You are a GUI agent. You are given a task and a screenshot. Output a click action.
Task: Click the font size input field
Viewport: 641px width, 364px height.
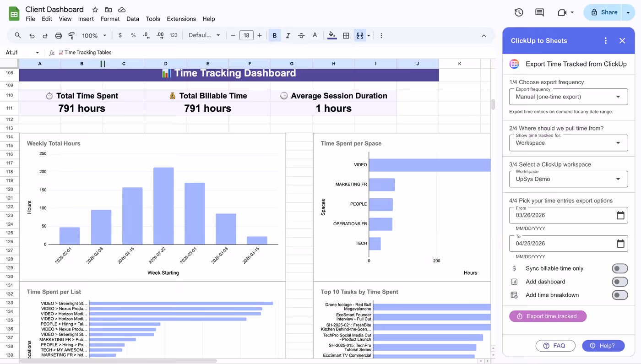pos(246,35)
